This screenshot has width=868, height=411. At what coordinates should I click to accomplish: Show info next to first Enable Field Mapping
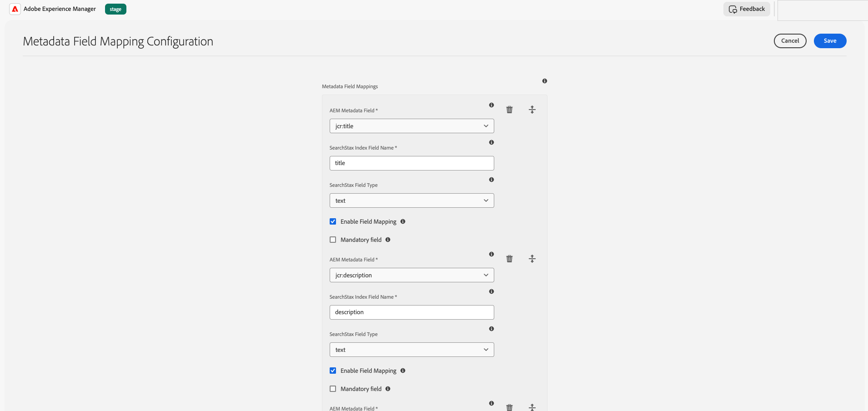[403, 221]
